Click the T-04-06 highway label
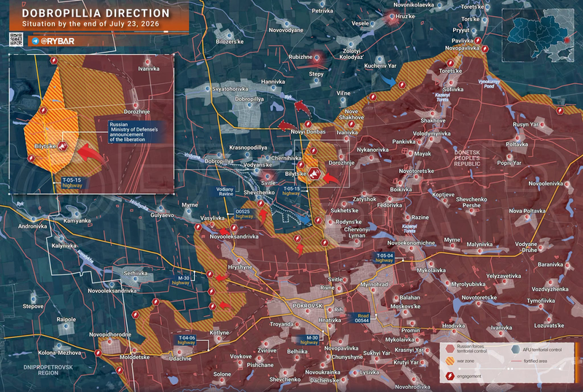 pos(186,340)
